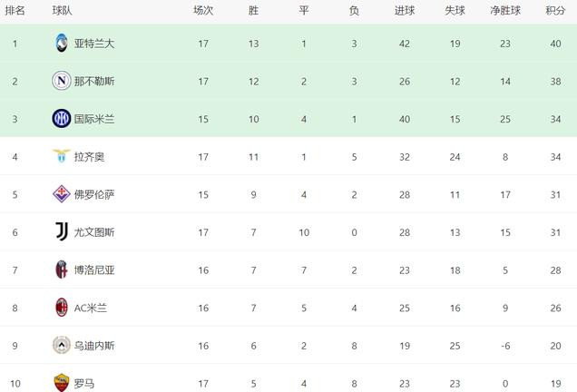Click the Roma (罗马) crest
This screenshot has height=392, width=577.
pyautogui.click(x=62, y=383)
